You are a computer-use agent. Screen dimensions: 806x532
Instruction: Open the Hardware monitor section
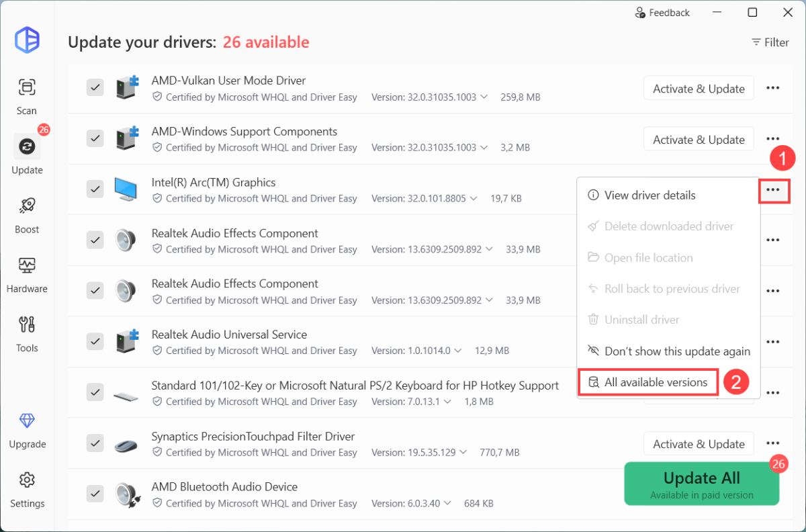27,274
